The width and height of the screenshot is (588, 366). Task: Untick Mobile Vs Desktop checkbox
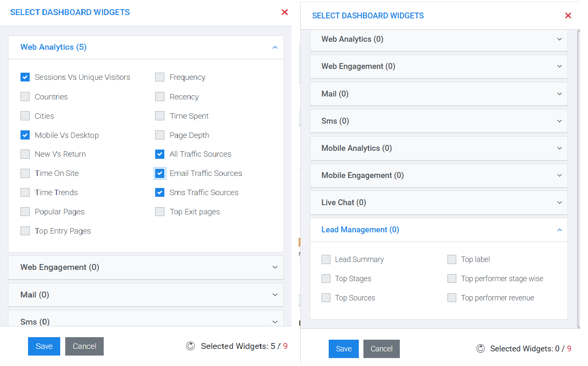point(25,135)
